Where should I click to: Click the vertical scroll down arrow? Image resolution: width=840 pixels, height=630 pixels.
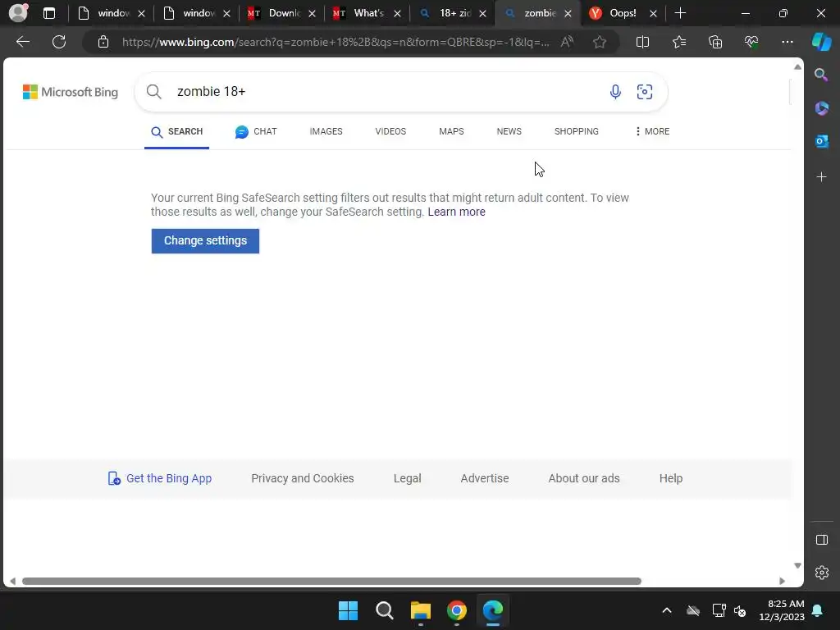click(x=797, y=566)
